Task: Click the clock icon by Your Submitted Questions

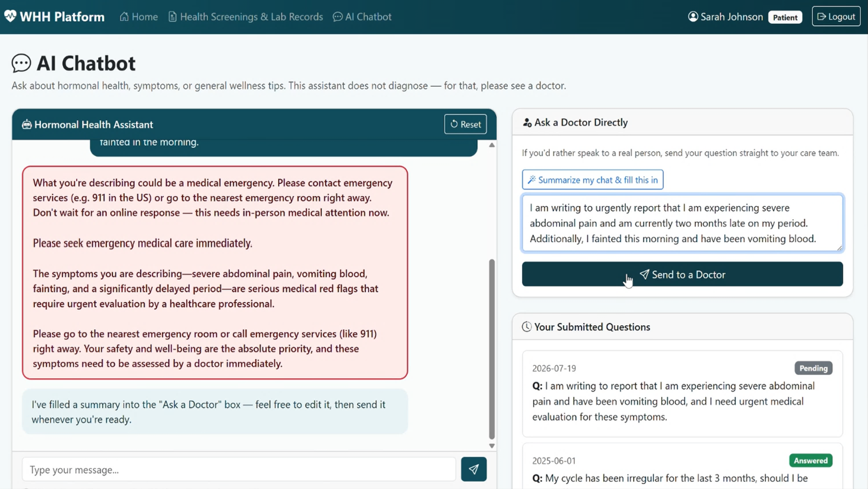Action: tap(527, 327)
